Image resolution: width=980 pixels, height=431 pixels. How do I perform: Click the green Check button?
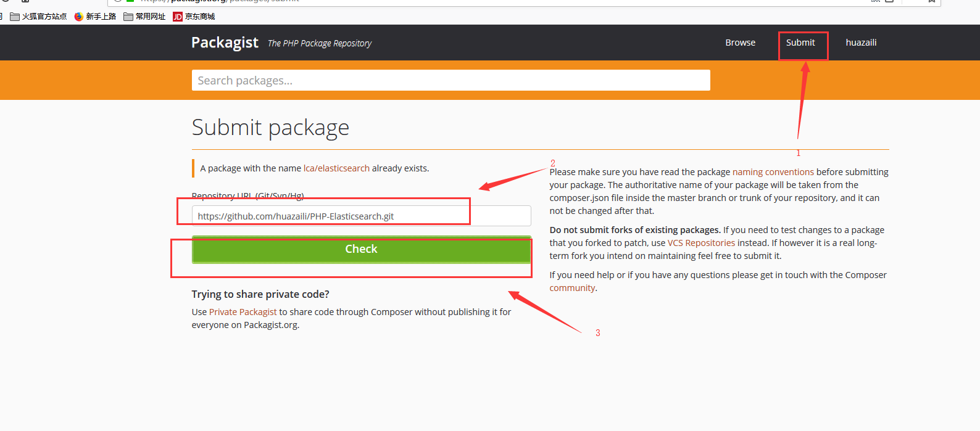coord(361,249)
